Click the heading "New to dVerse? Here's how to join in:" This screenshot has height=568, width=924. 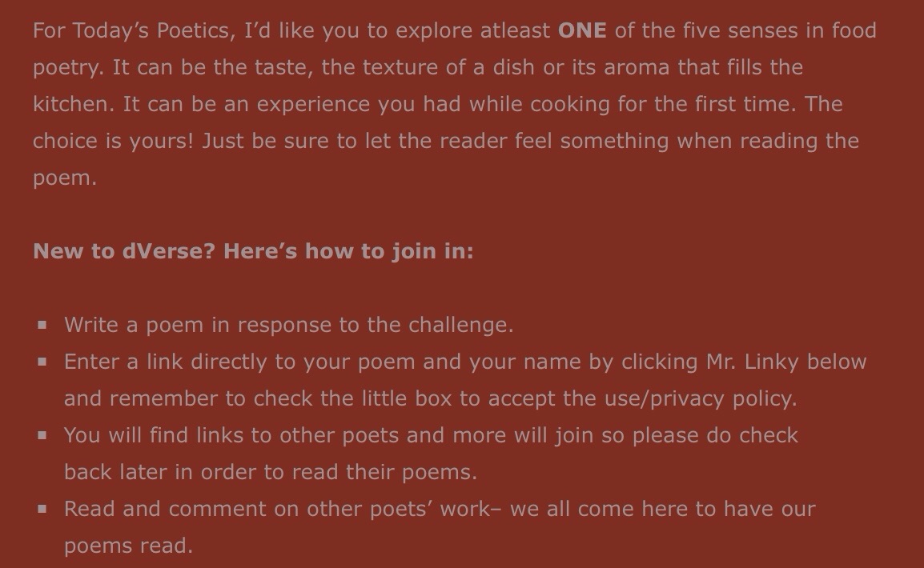click(x=253, y=251)
